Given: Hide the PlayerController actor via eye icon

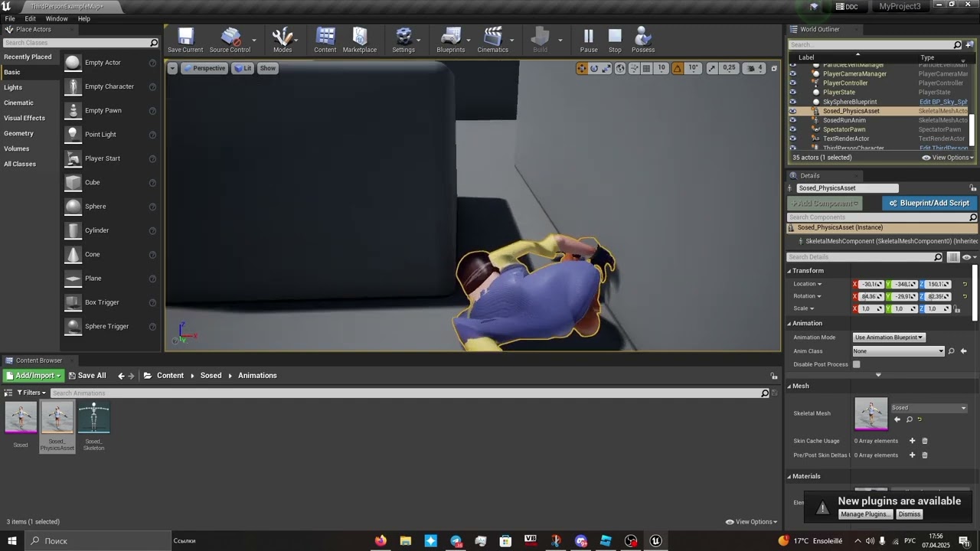Looking at the screenshot, I should pyautogui.click(x=792, y=83).
